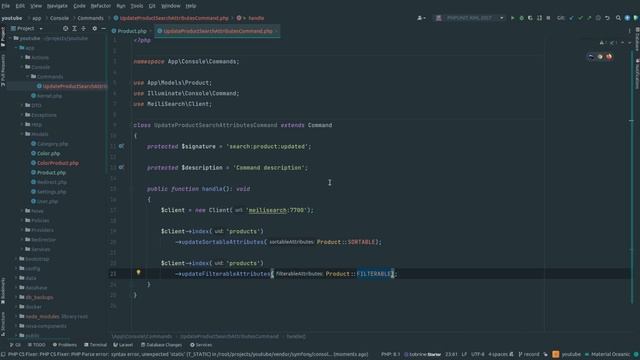Screen dimensions: 640x360
Task: Expand the Http folder in the tree
Action: [22, 124]
